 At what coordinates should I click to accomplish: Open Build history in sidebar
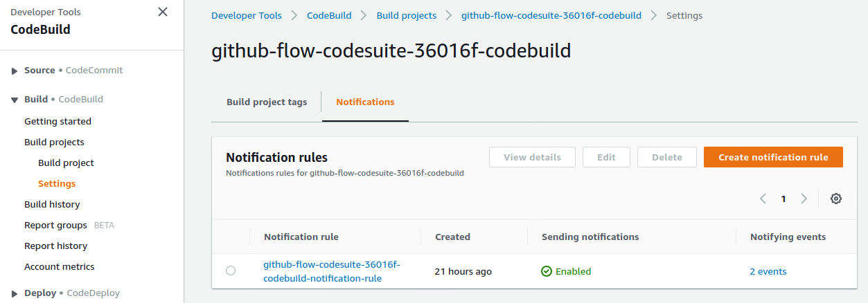52,204
